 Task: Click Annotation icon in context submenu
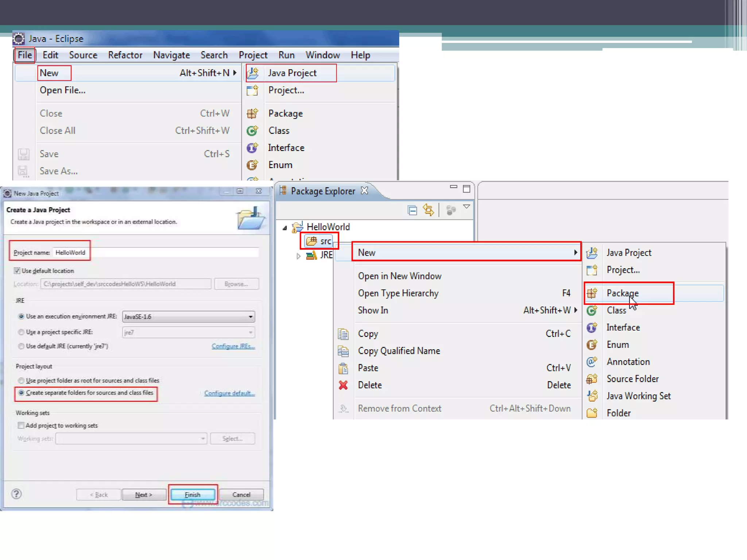tap(592, 362)
